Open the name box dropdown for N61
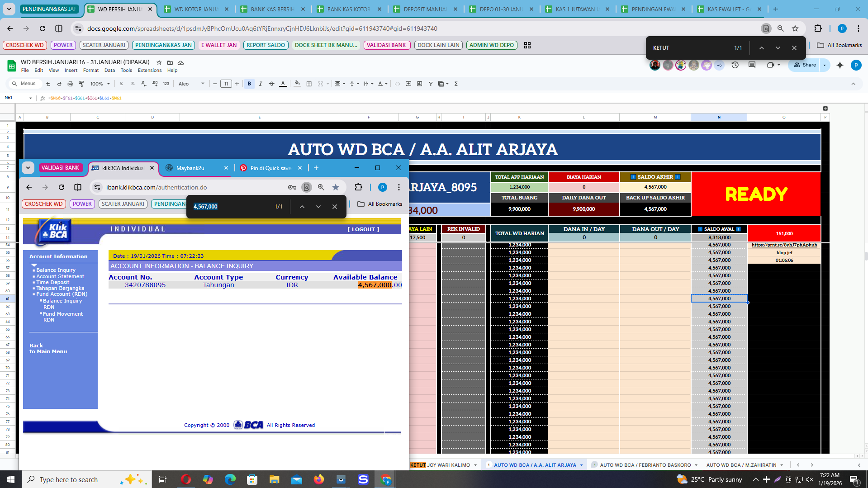868x488 pixels. 31,98
